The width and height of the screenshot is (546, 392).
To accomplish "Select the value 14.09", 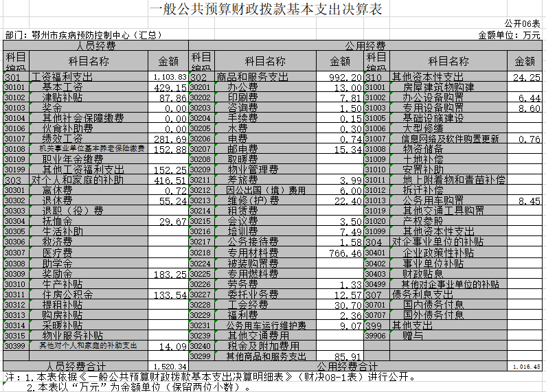I will (x=168, y=346).
